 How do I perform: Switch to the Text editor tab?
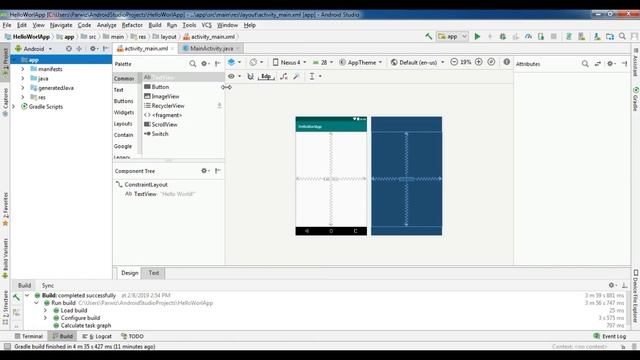[x=153, y=273]
